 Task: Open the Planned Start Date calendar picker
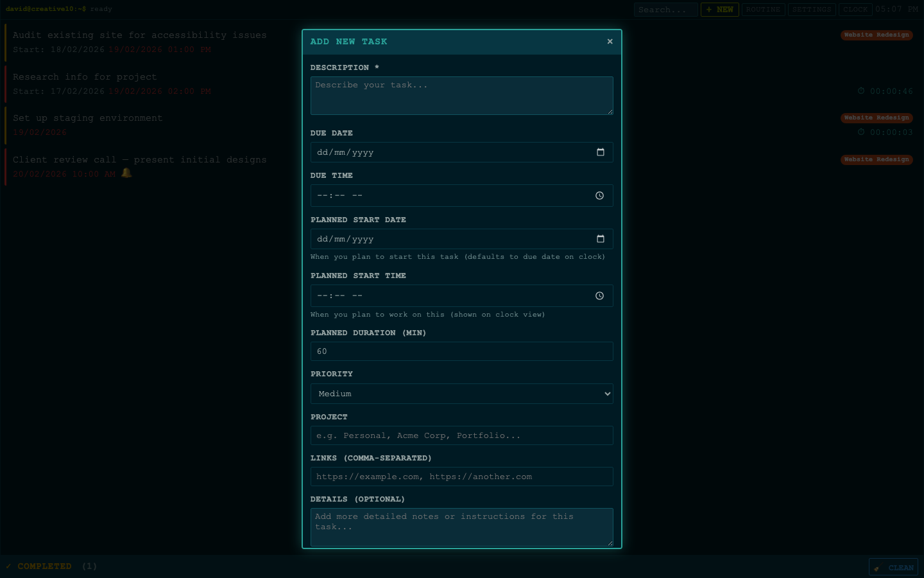pos(601,239)
